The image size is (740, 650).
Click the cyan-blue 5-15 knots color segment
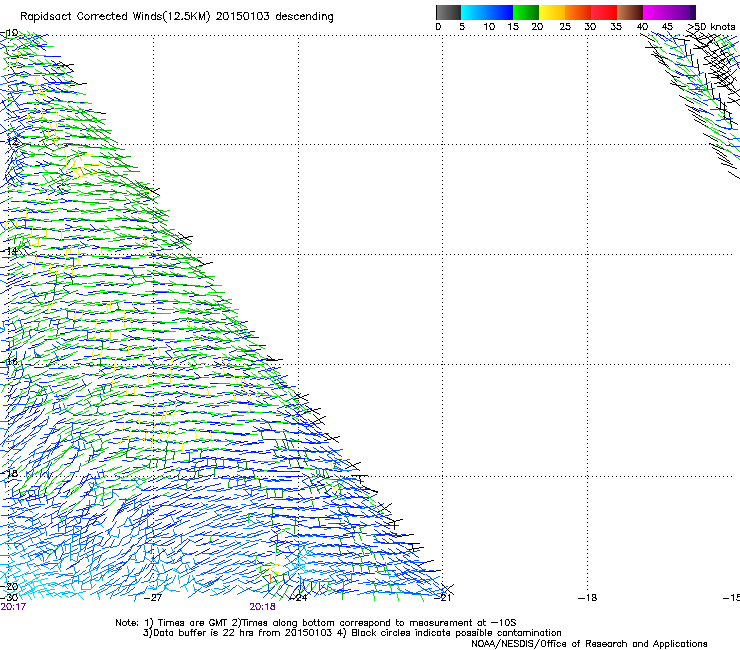pyautogui.click(x=487, y=12)
